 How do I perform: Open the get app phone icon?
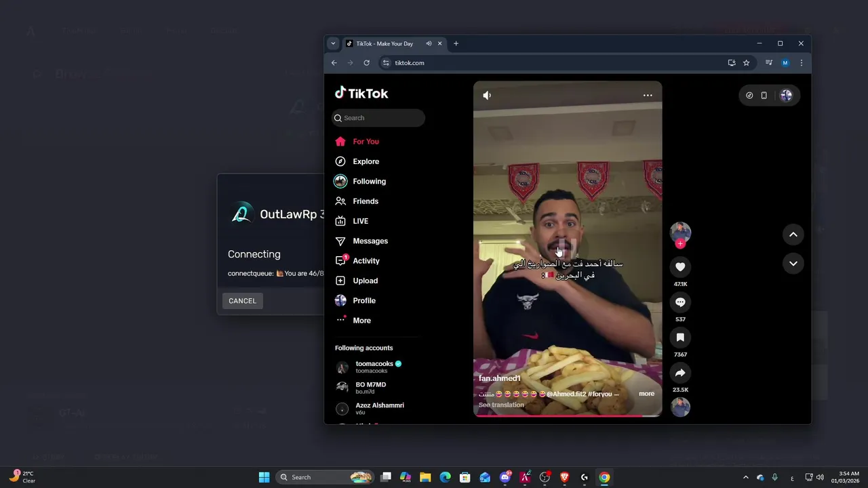764,96
